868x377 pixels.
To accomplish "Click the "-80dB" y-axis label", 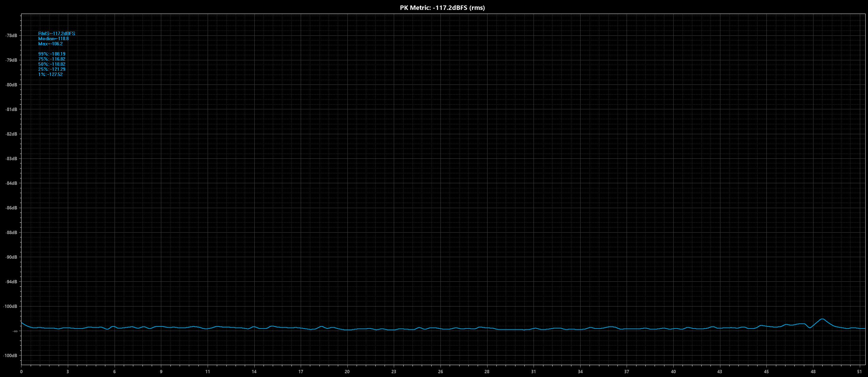I will coord(11,85).
